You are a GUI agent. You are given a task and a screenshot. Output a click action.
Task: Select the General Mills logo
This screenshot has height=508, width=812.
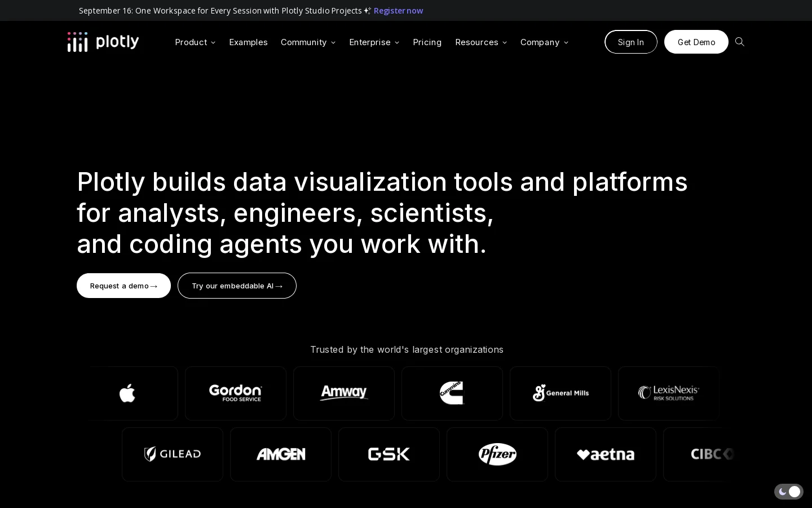tap(561, 393)
